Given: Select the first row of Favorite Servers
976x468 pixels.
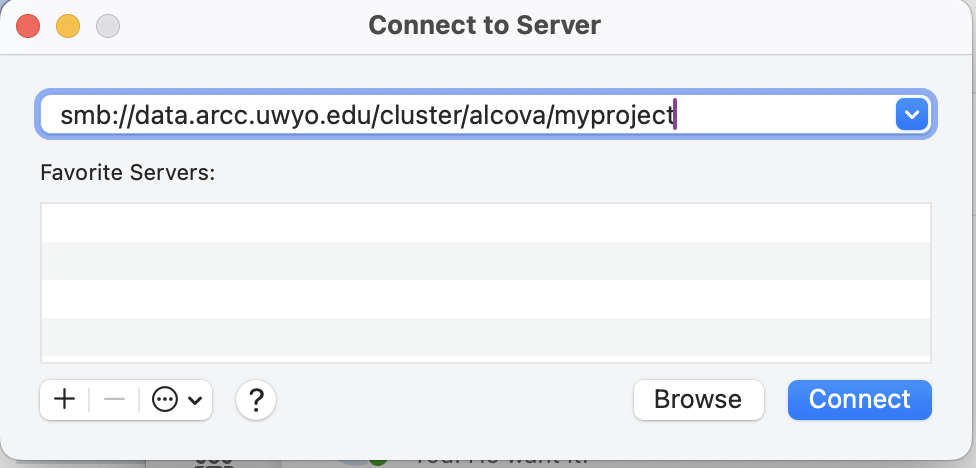Looking at the screenshot, I should coord(486,223).
